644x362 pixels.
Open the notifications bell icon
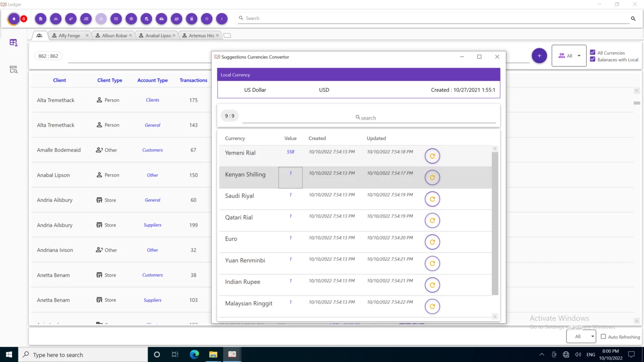pyautogui.click(x=14, y=19)
